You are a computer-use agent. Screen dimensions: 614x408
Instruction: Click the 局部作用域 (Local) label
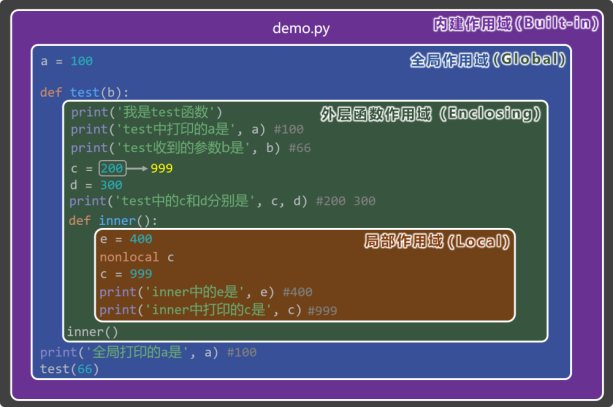437,241
